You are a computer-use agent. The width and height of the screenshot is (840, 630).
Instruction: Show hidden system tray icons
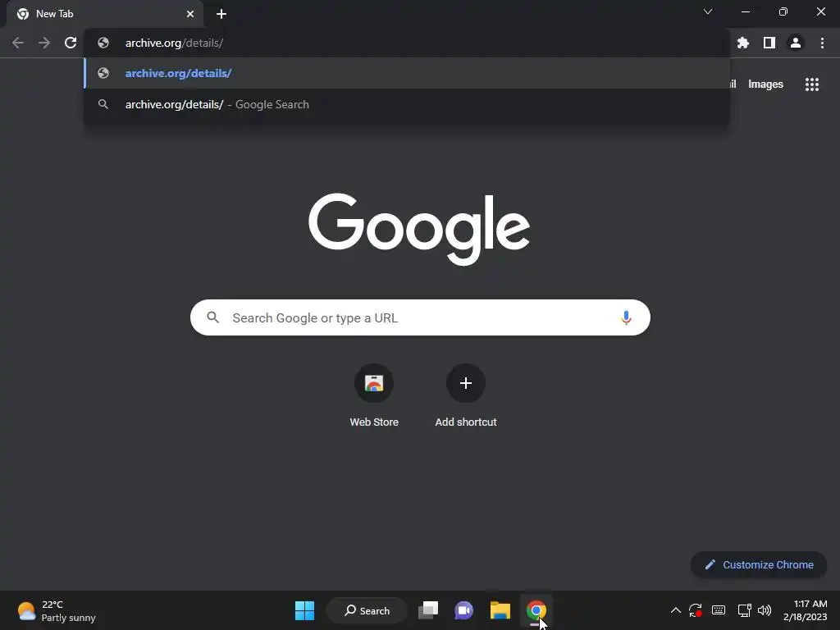[676, 610]
